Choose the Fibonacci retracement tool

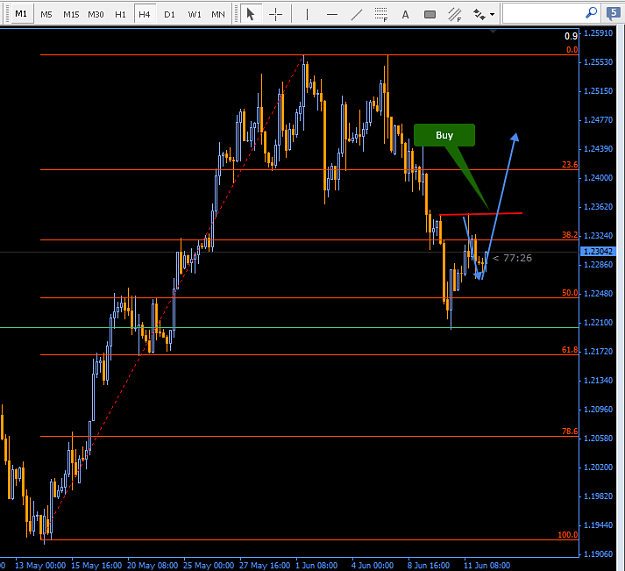[381, 15]
